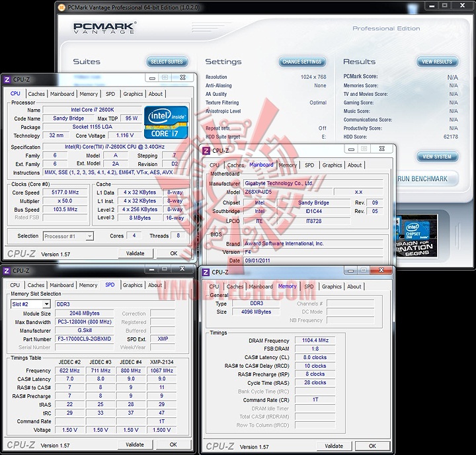This screenshot has width=476, height=455.
Task: Open About tab in the CPU window
Action: [155, 94]
